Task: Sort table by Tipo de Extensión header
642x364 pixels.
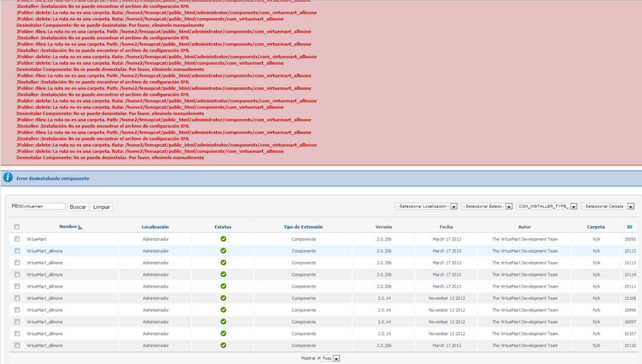Action: [x=303, y=227]
